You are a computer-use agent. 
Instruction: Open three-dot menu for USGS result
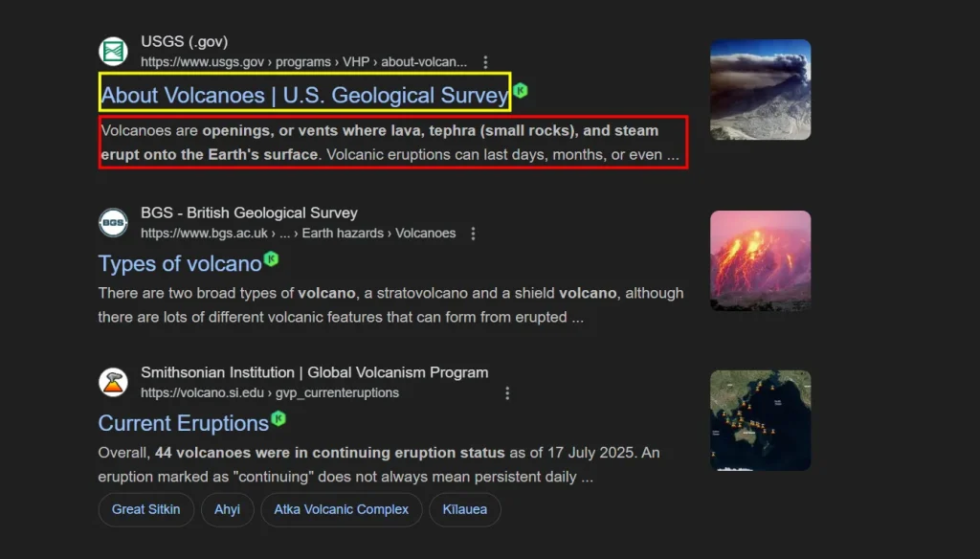(x=486, y=62)
